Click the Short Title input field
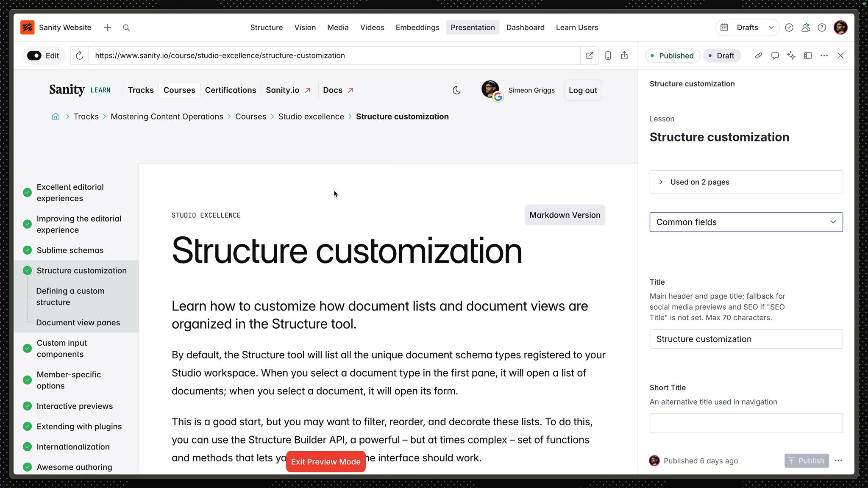This screenshot has width=868, height=488. 746,423
